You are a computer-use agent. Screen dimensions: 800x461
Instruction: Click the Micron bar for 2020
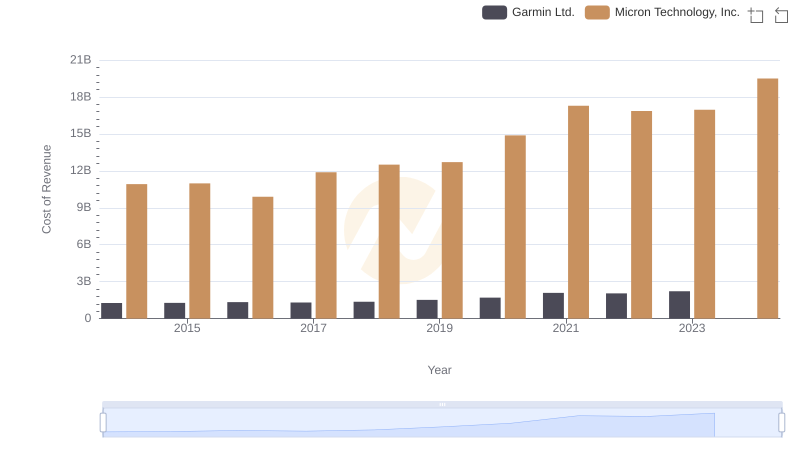point(515,227)
